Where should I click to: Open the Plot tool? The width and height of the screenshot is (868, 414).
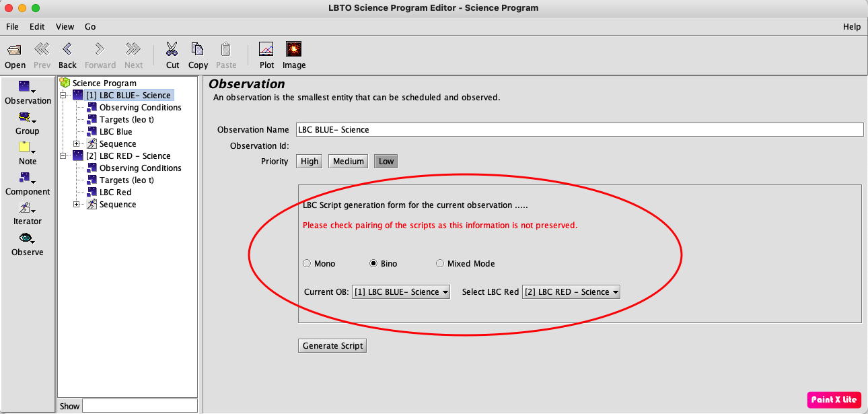tap(266, 49)
